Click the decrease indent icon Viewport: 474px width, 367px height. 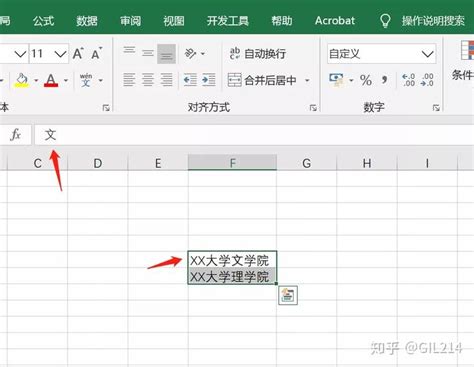pyautogui.click(x=190, y=80)
